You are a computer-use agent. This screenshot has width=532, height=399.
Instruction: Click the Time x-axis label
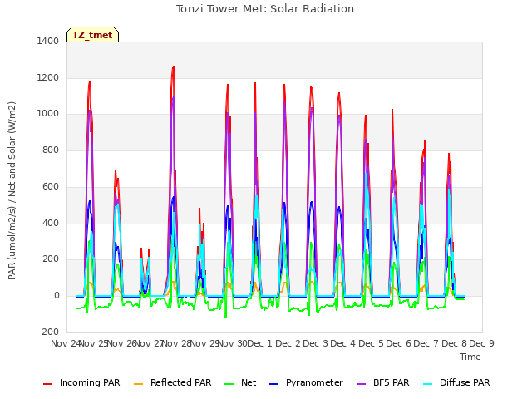[470, 357]
